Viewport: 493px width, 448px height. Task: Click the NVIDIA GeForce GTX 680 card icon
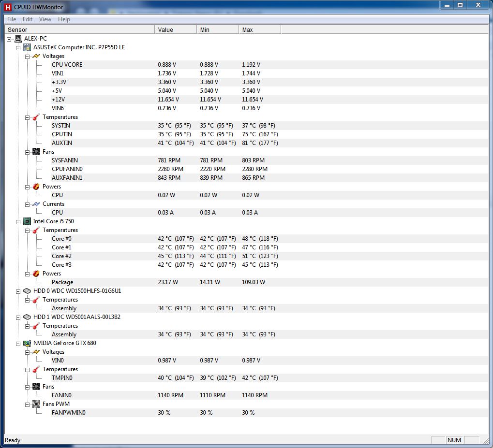(28, 343)
